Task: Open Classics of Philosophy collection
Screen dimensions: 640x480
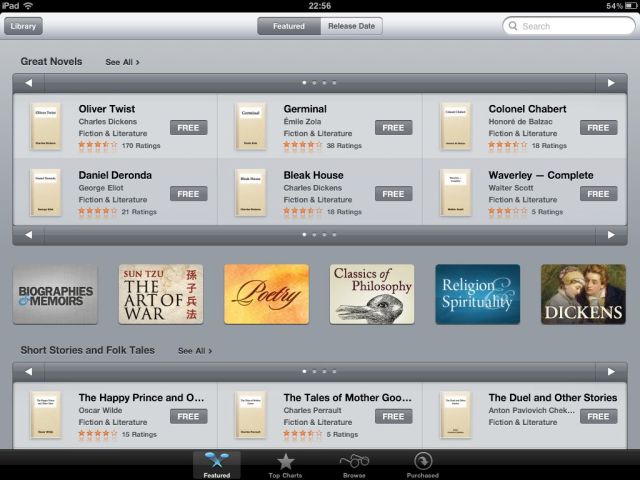Action: click(x=372, y=294)
